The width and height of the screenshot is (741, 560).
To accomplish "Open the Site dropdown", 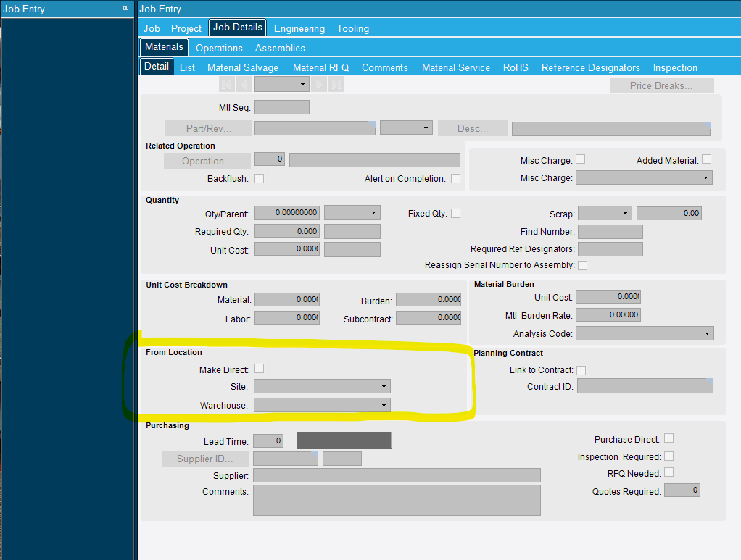I will [323, 386].
